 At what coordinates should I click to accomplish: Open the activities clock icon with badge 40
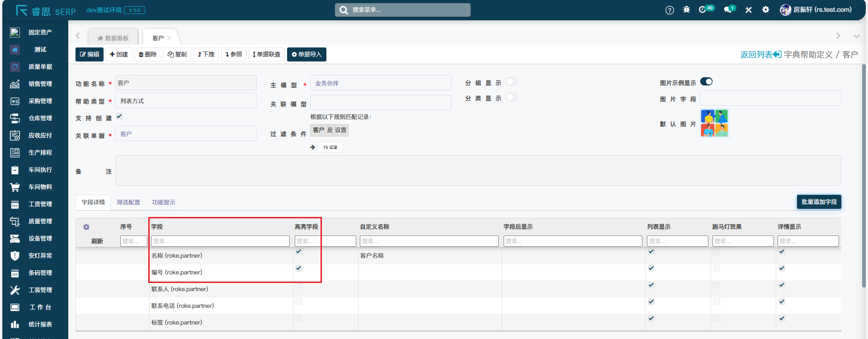703,9
